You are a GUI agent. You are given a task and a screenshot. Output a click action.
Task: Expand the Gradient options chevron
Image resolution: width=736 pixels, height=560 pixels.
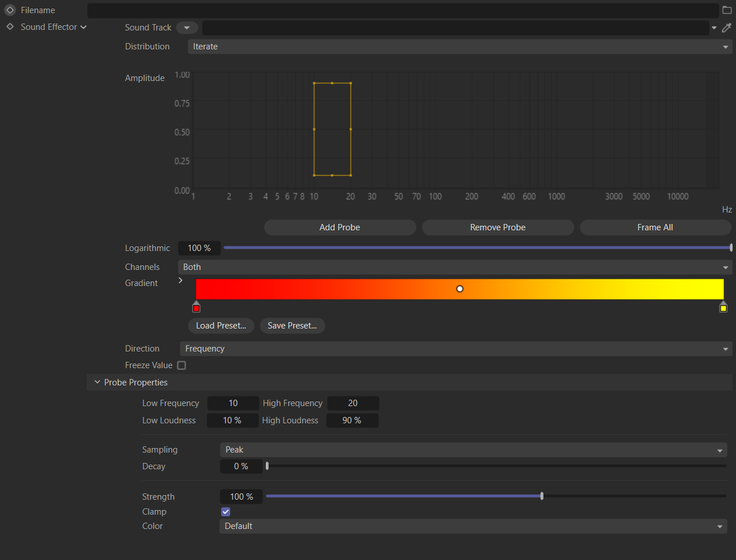180,280
